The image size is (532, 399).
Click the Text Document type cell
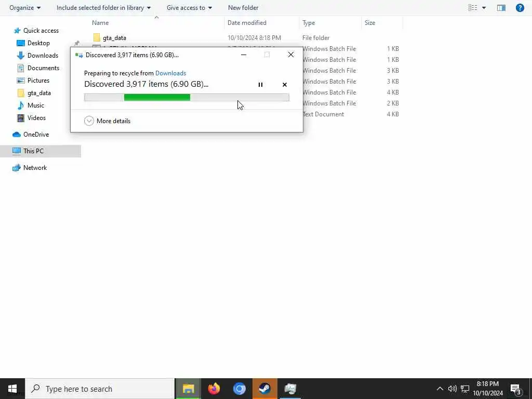pyautogui.click(x=323, y=114)
